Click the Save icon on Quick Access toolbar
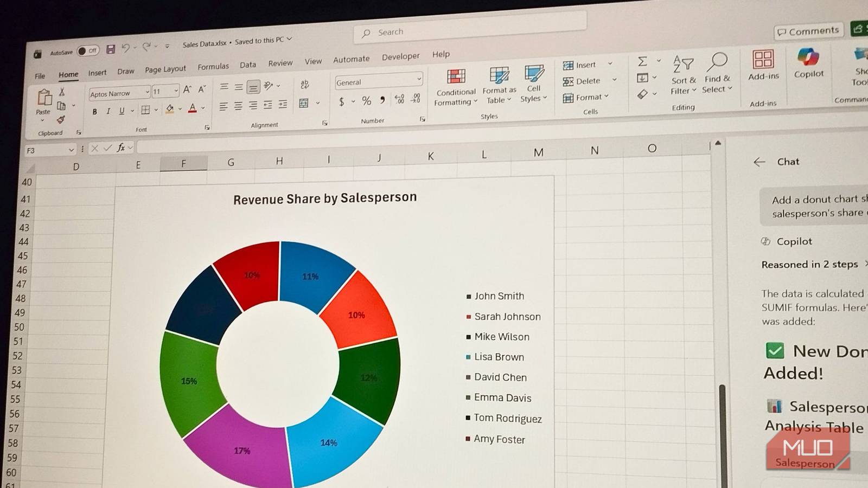This screenshot has height=488, width=868. pyautogui.click(x=111, y=49)
